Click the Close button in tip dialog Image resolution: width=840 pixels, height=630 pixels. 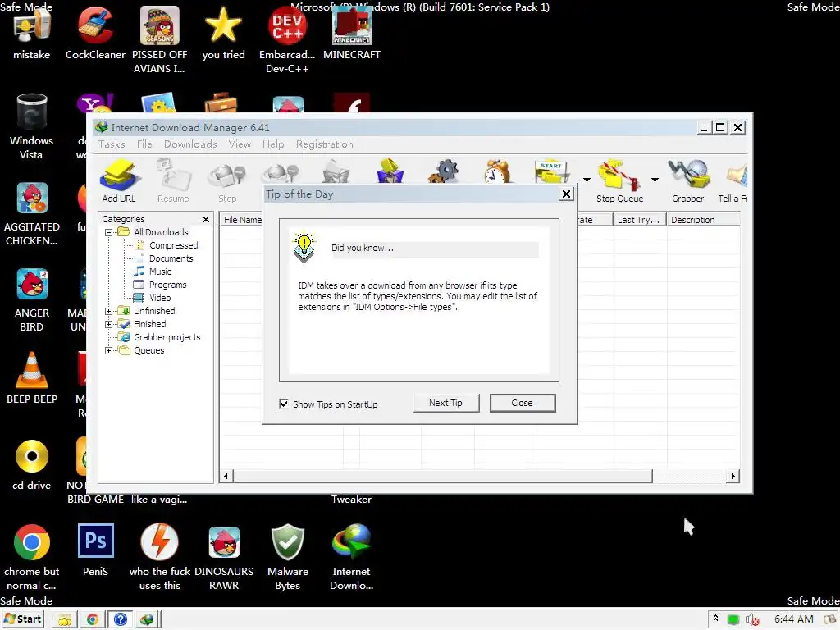pos(523,403)
